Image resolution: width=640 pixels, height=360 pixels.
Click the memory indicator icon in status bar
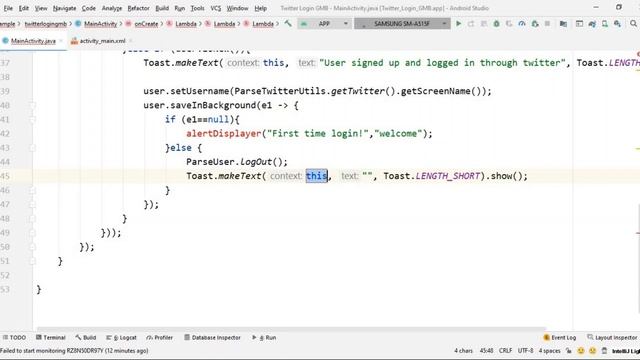point(604,351)
